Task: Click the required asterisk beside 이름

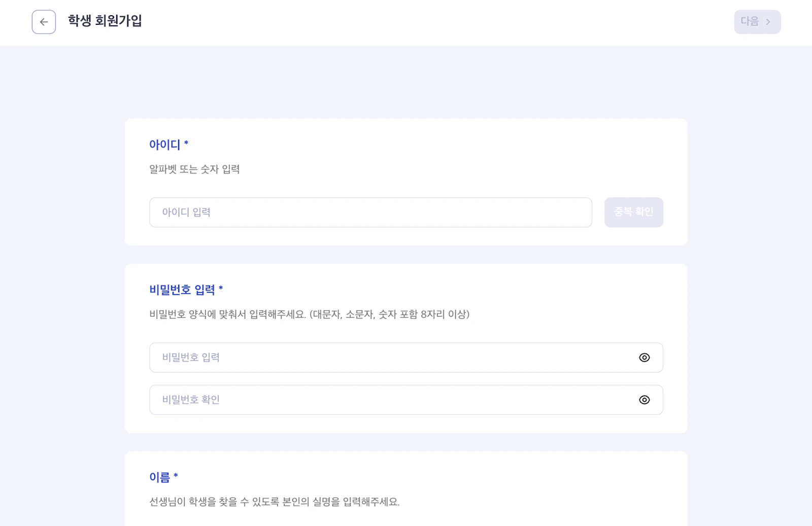Action: (x=176, y=476)
